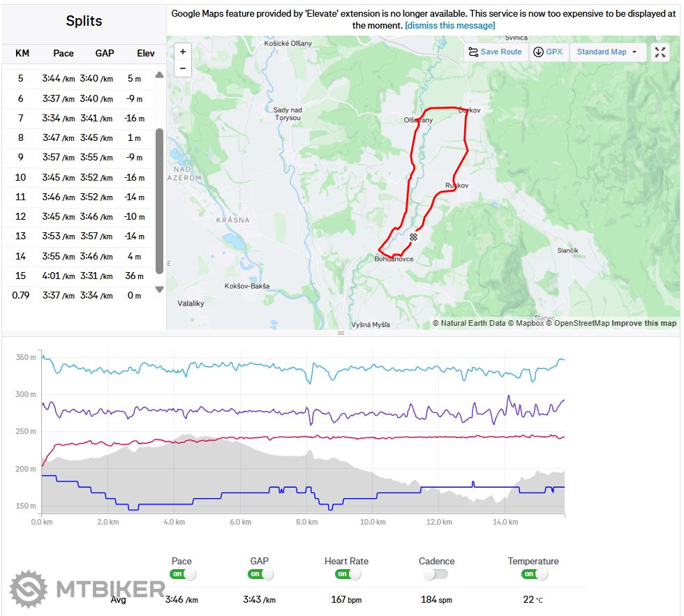Open the Standard Map style dropdown

(x=607, y=52)
